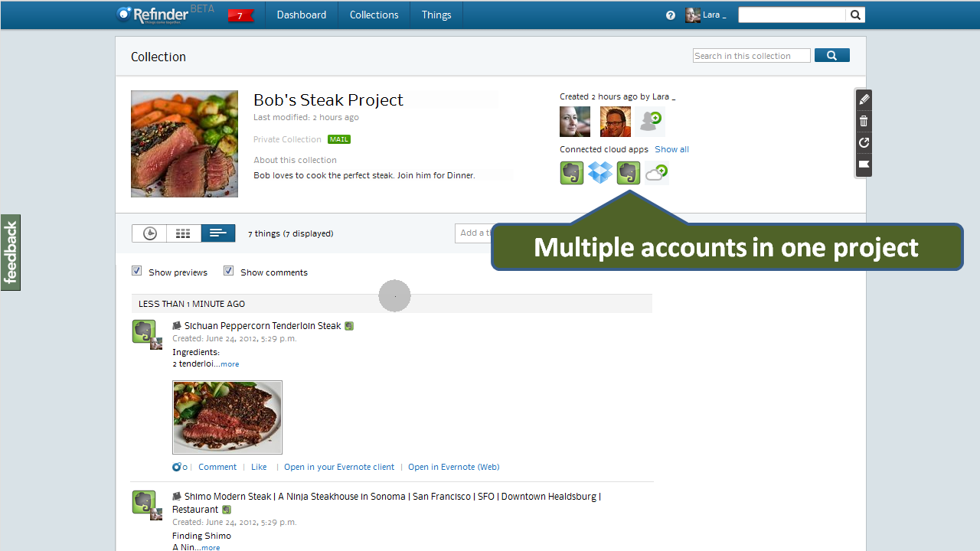
Task: Click the pencil edit icon in side toolbar
Action: 864,99
